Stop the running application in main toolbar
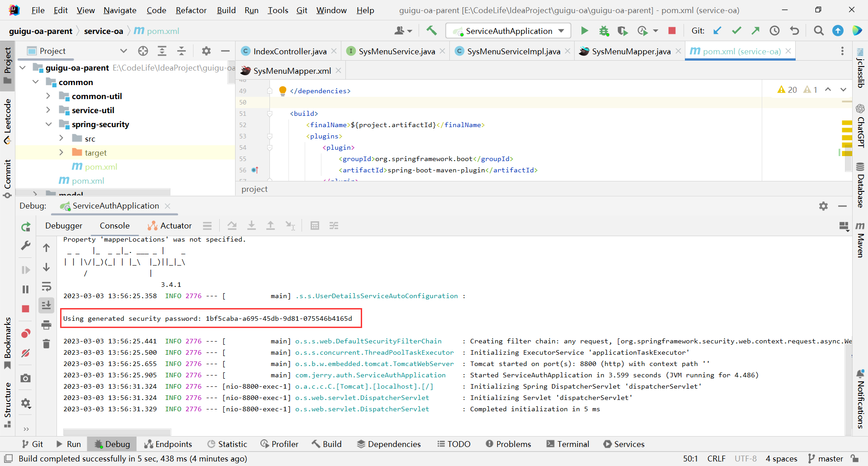Viewport: 868px width, 466px height. (x=672, y=31)
